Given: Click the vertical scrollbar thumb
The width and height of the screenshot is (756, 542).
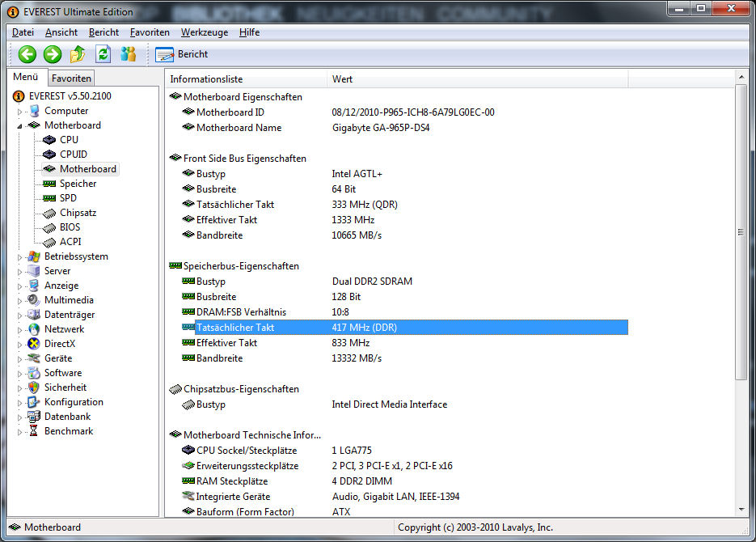Looking at the screenshot, I should click(x=741, y=232).
